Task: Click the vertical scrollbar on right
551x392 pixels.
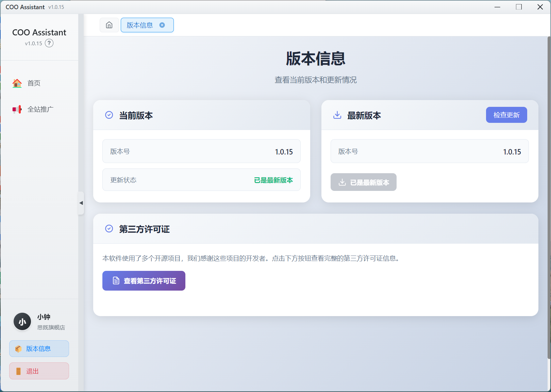Action: pyautogui.click(x=549, y=197)
